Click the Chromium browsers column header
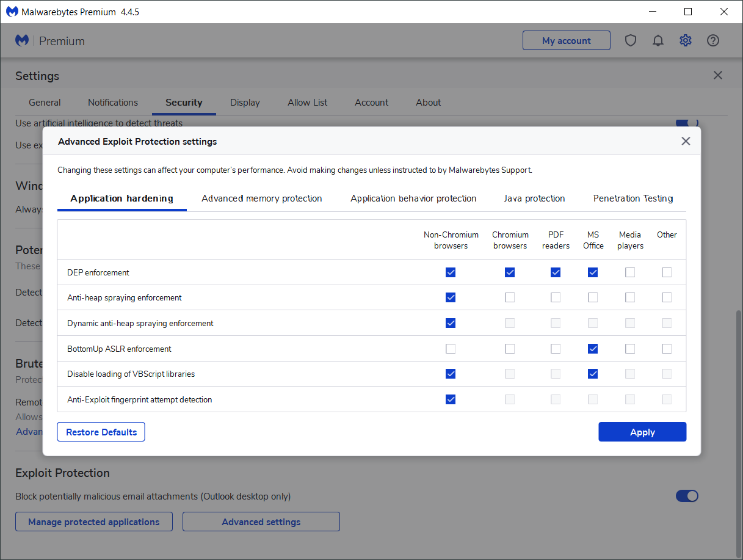743x560 pixels. (x=510, y=240)
